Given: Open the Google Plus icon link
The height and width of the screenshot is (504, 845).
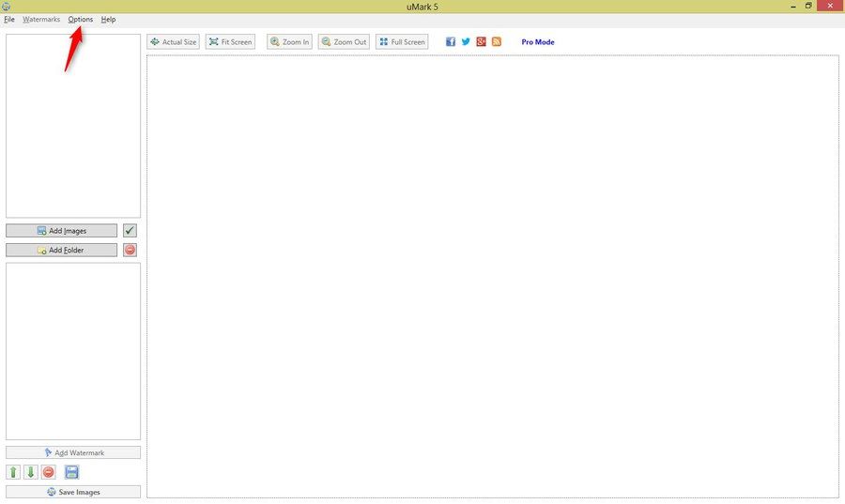Looking at the screenshot, I should pos(482,42).
